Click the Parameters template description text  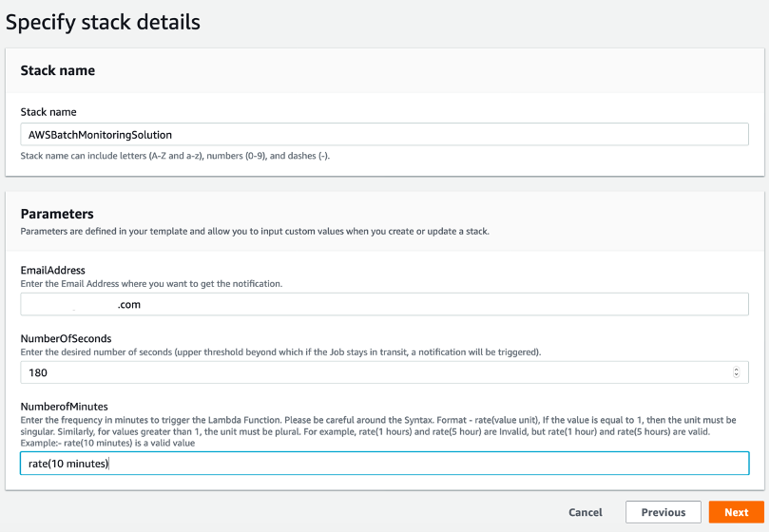[x=255, y=232]
